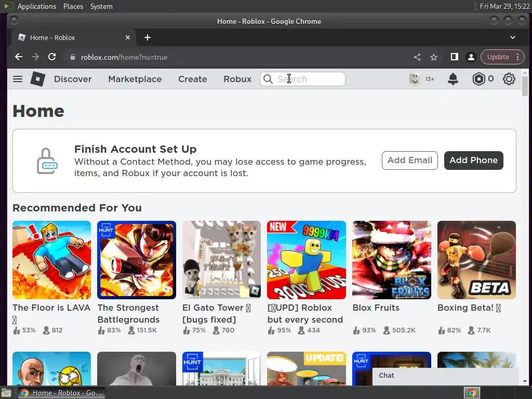The height and width of the screenshot is (399, 532).
Task: Open the Roblox but every second thumbnail
Action: pyautogui.click(x=307, y=260)
